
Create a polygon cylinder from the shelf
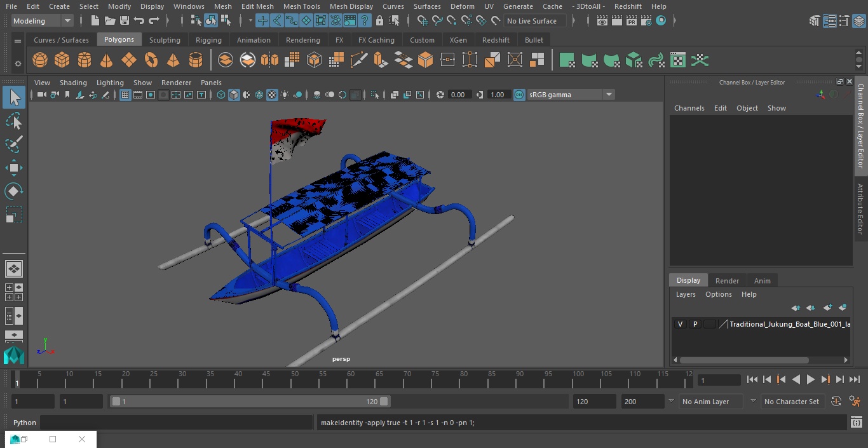click(x=85, y=60)
